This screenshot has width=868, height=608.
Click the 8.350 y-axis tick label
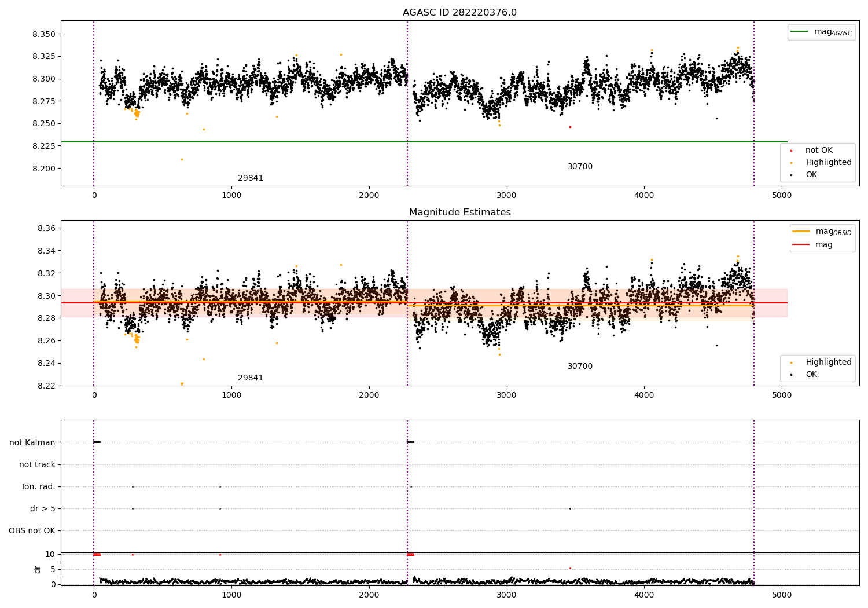pos(44,34)
